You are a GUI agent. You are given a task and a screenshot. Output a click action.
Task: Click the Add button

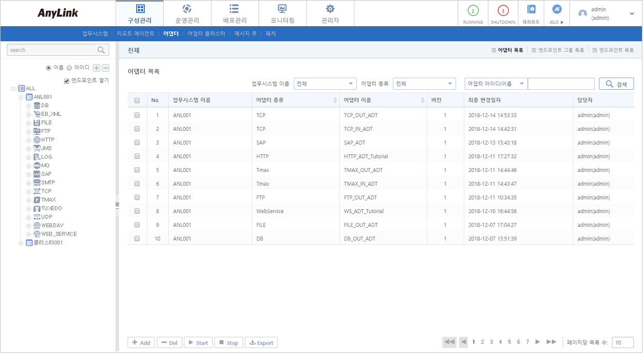[141, 342]
